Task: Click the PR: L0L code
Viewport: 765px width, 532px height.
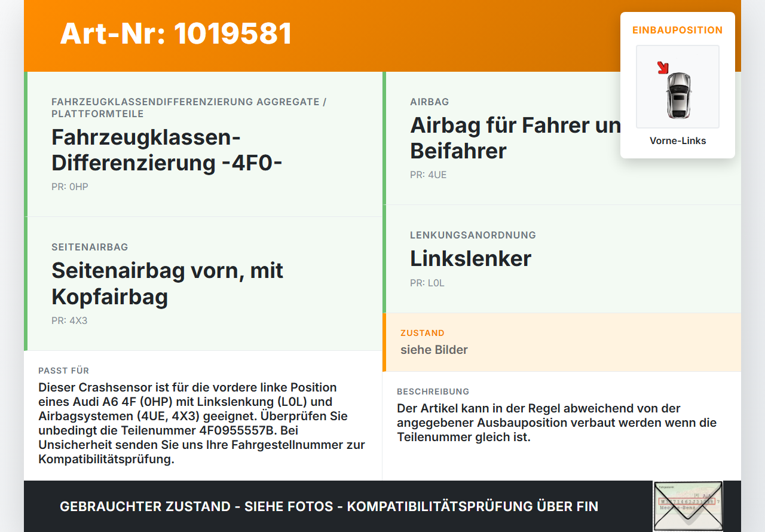Action: coord(427,283)
